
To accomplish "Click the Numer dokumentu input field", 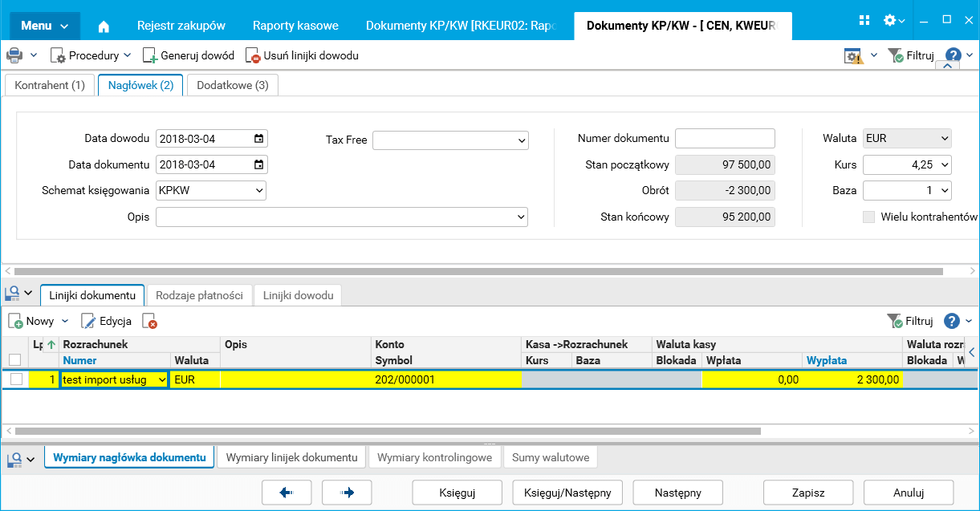I will pyautogui.click(x=725, y=139).
